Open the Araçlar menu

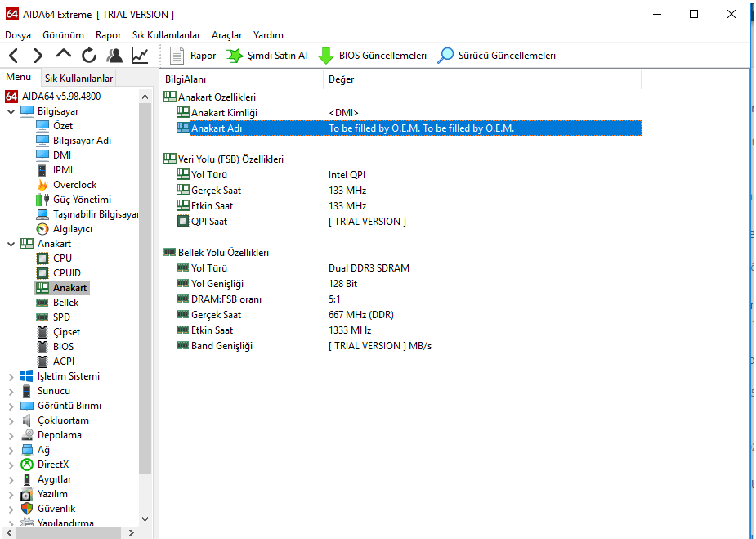click(226, 34)
